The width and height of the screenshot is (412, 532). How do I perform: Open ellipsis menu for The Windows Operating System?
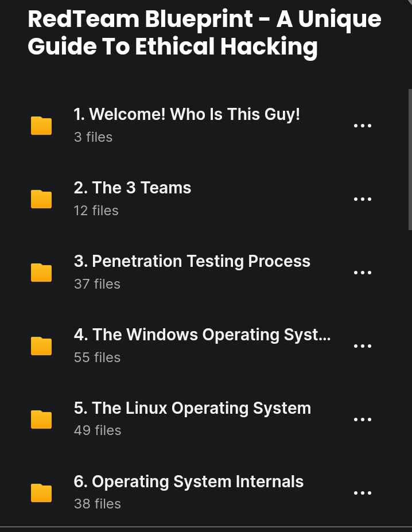click(x=363, y=346)
